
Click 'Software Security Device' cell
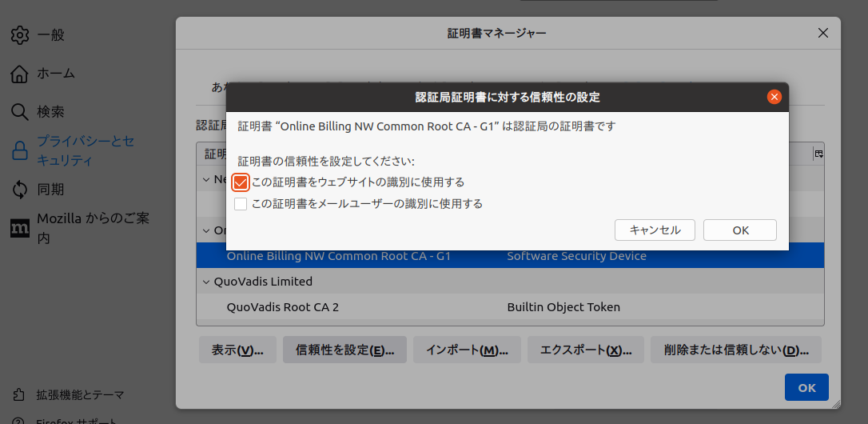pyautogui.click(x=577, y=256)
